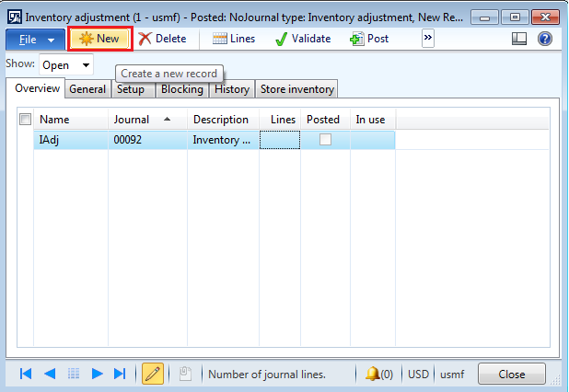Post the inventory adjustment journal
569x392 pixels.
pos(369,39)
